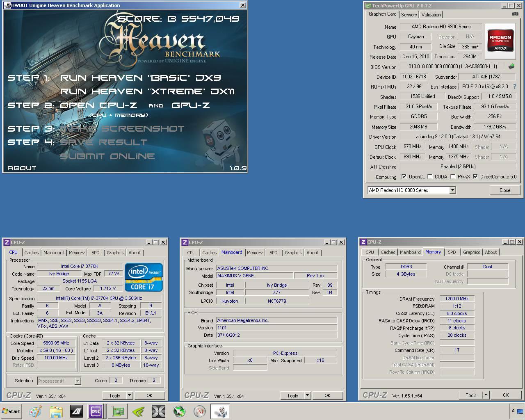
Task: Open ASUS AI Suite taskbar icon
Action: pos(77,411)
